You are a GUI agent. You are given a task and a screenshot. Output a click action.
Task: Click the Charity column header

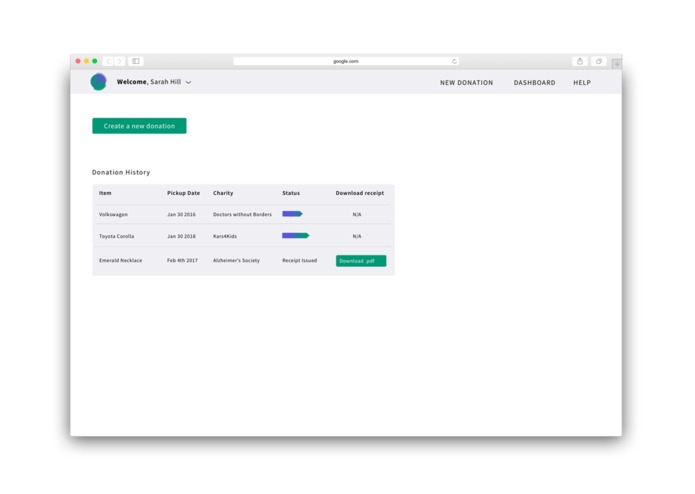(223, 193)
